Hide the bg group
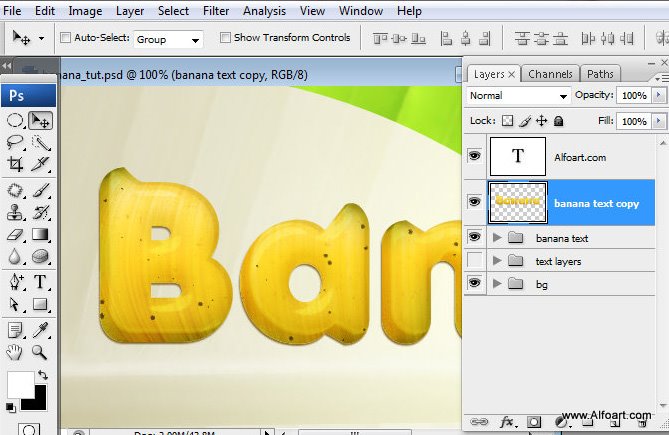669x435 pixels. click(x=474, y=283)
